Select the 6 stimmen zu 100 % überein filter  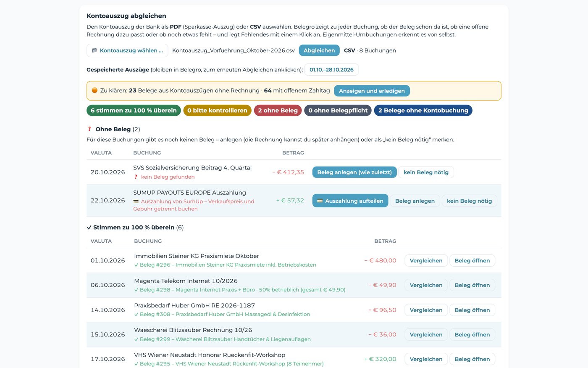(134, 111)
